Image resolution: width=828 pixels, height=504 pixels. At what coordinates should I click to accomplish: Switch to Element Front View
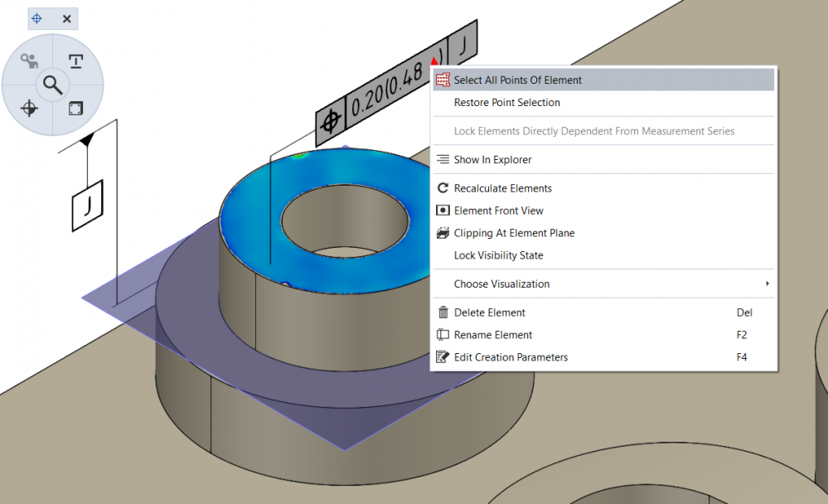(x=498, y=211)
